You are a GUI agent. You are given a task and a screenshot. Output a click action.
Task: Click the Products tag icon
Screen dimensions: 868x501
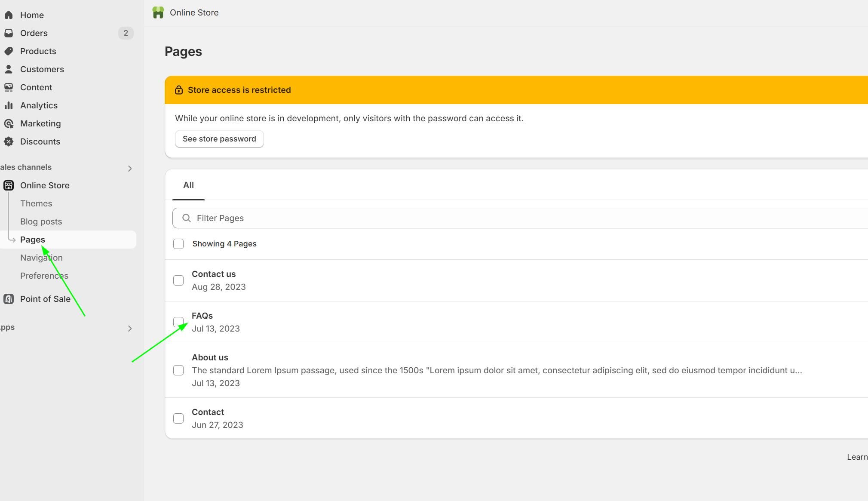coord(9,51)
